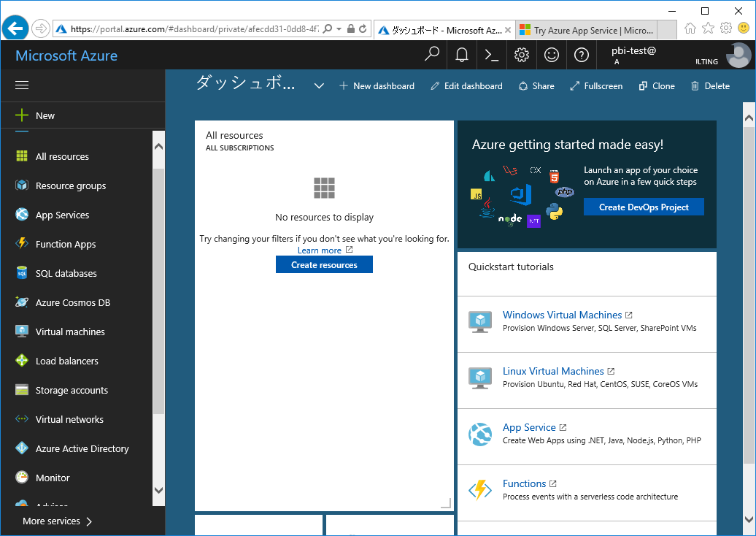Screen dimensions: 756x536
Task: Click the Load balancers diamond icon
Action: coord(22,361)
